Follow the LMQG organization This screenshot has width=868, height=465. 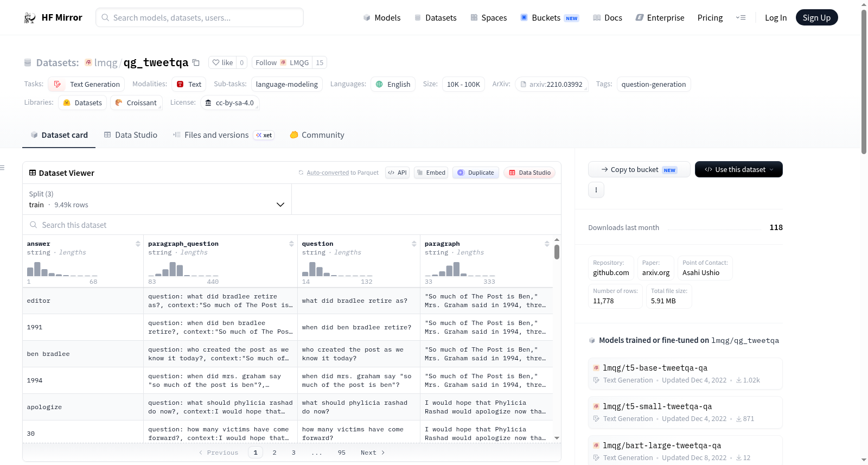(282, 62)
